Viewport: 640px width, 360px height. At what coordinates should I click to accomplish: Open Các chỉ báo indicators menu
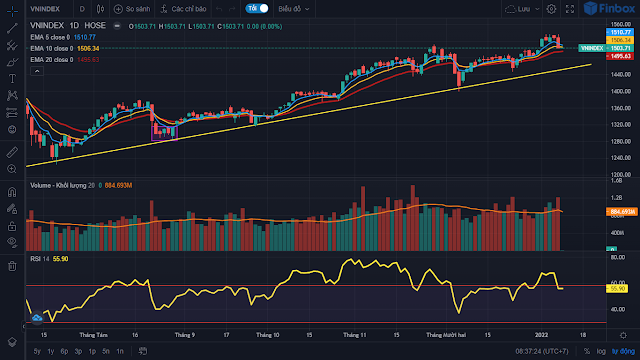(183, 9)
